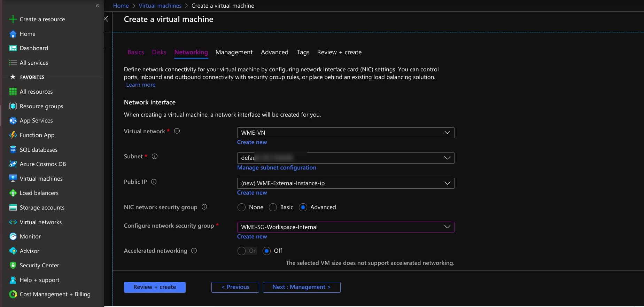Expand the Configure network security group dropdown
Screen dimensions: 644x307
pos(447,227)
